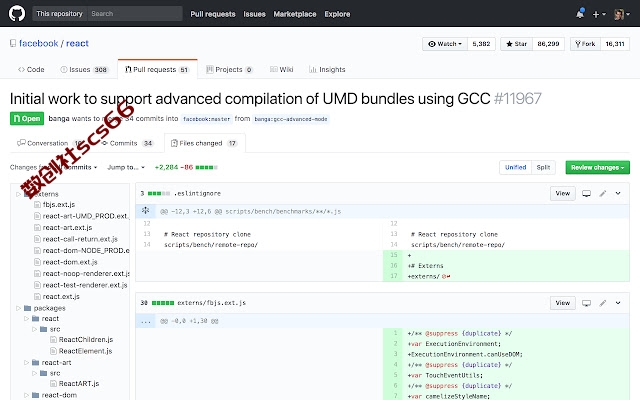This screenshot has width=640, height=400.
Task: Open the Jump to dropdown
Action: pos(126,167)
